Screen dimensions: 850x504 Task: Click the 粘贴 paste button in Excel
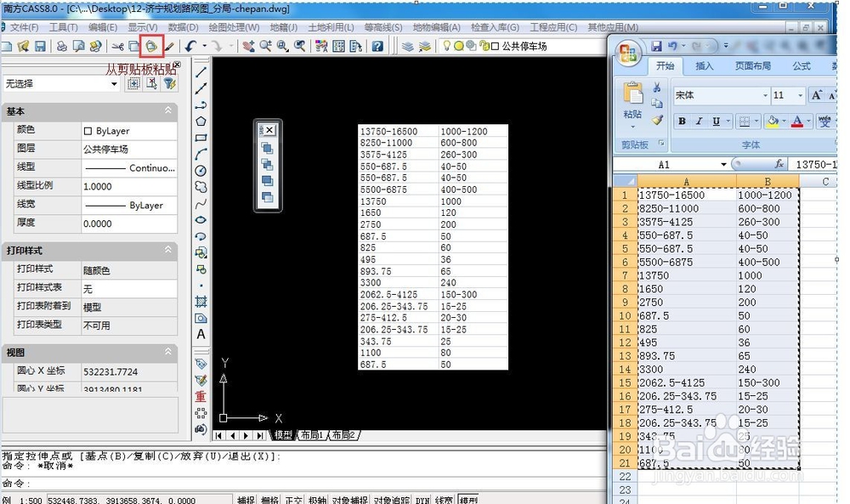pos(634,100)
